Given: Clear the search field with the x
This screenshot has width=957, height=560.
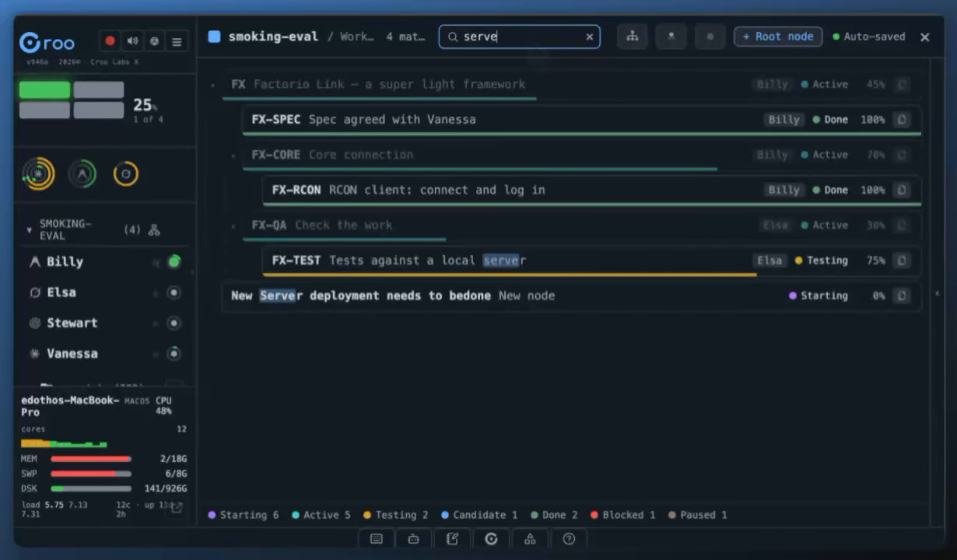Looking at the screenshot, I should (x=590, y=37).
